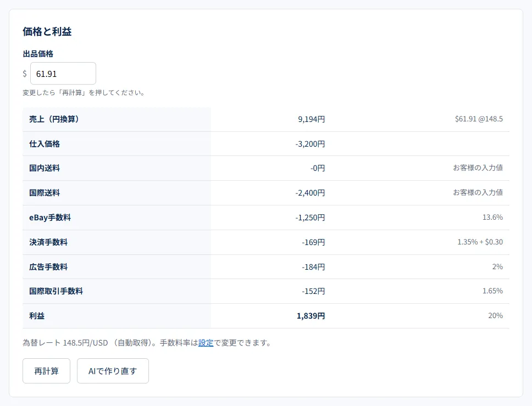Click the AIで作り直す button
This screenshot has width=532, height=406.
click(113, 371)
